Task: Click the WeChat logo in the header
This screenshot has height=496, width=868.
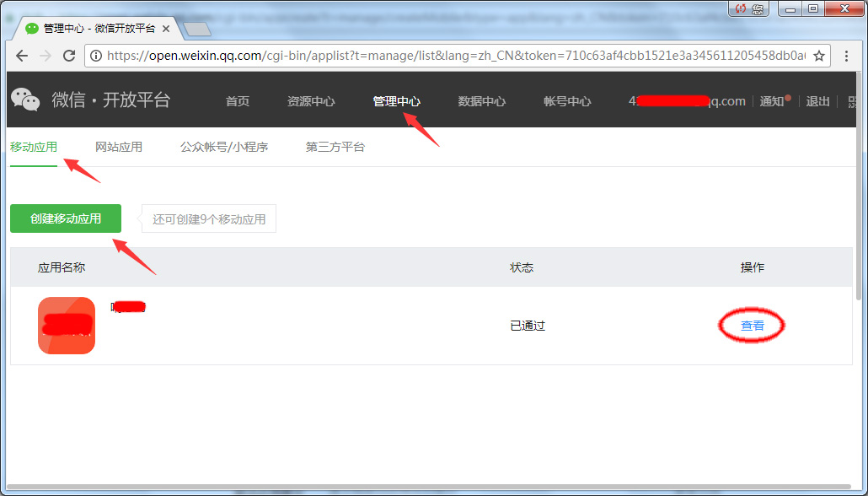Action: (x=25, y=100)
